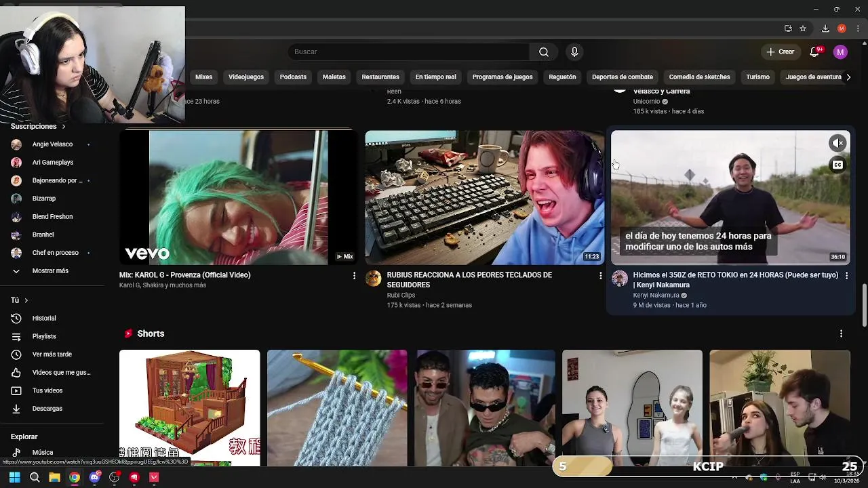Click the Windows Start button
This screenshot has width=868, height=488.
click(x=14, y=477)
